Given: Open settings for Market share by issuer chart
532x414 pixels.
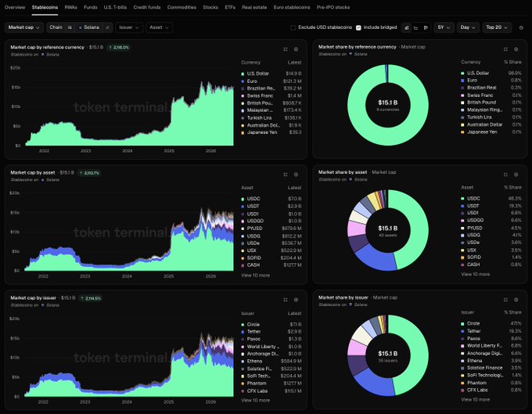Looking at the screenshot, I should click(516, 300).
